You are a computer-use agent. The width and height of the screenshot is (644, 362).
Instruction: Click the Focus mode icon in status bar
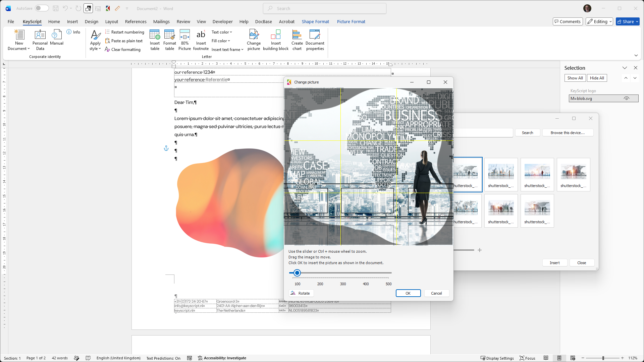527,358
